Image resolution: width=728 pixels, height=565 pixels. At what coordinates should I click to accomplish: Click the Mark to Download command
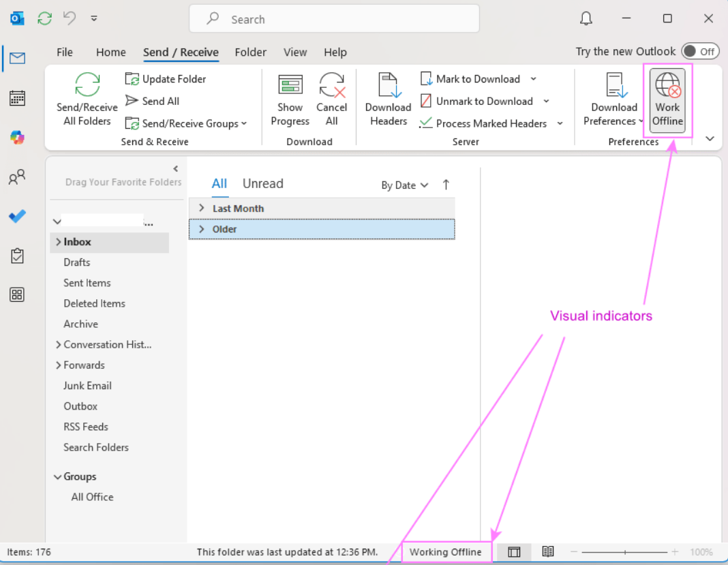point(471,79)
